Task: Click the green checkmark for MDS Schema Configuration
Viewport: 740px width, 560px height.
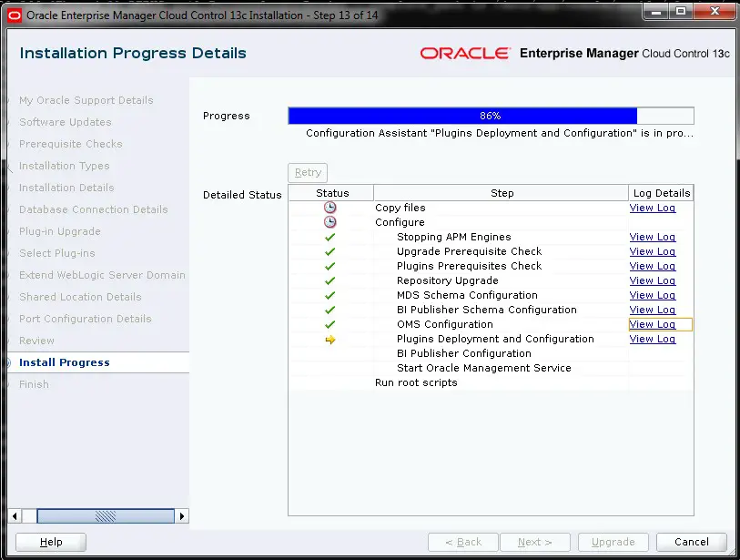Action: click(329, 296)
